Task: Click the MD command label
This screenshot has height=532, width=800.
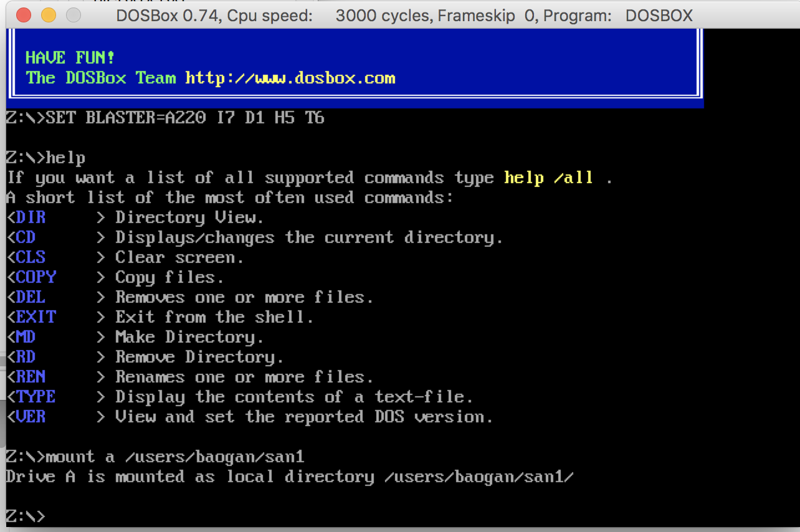Action: coord(26,337)
